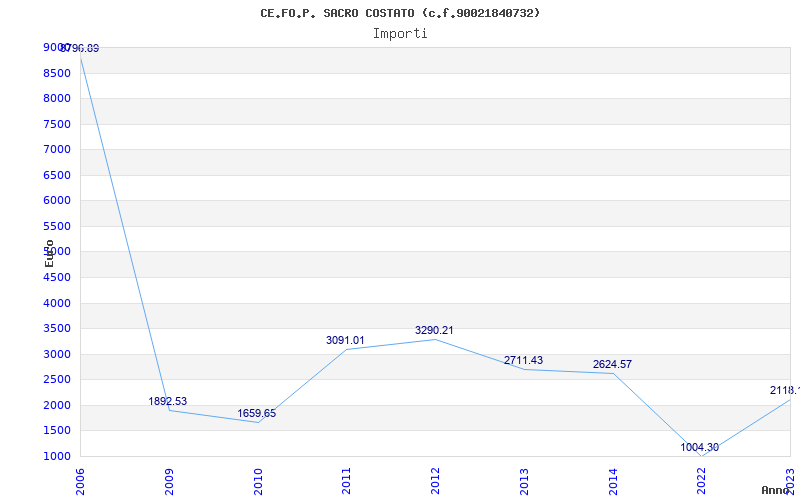Click the 2006 year axis label
Screen dimensions: 800x500
tap(80, 482)
